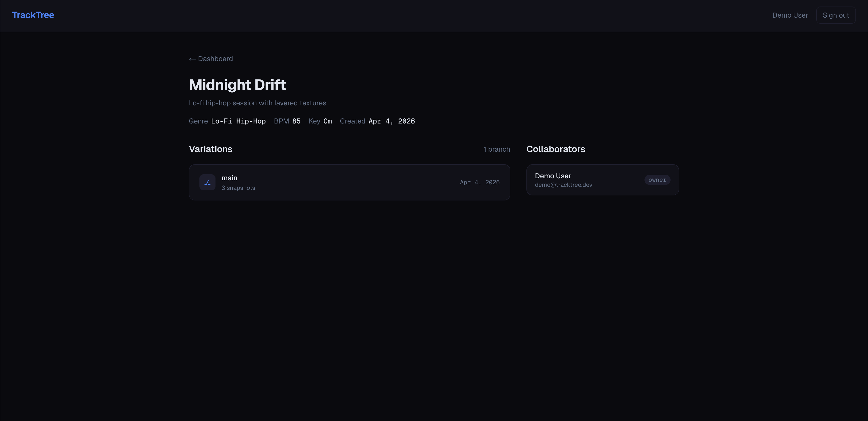
Task: Open the main variation branch
Action: pos(230,178)
